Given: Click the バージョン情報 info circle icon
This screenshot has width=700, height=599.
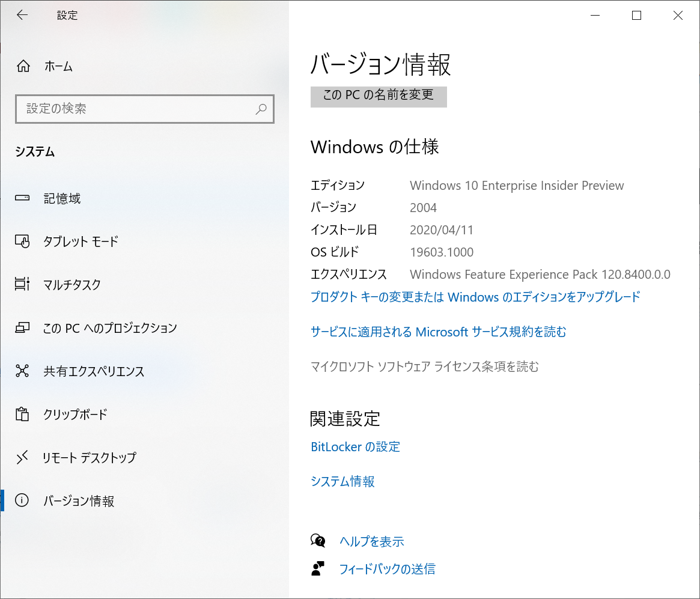Looking at the screenshot, I should (22, 500).
